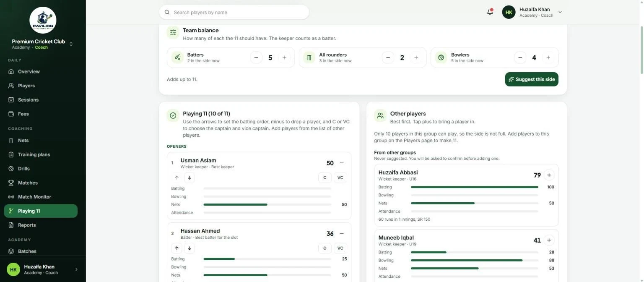This screenshot has width=644, height=282.
Task: Open the Fees section
Action: [41, 114]
